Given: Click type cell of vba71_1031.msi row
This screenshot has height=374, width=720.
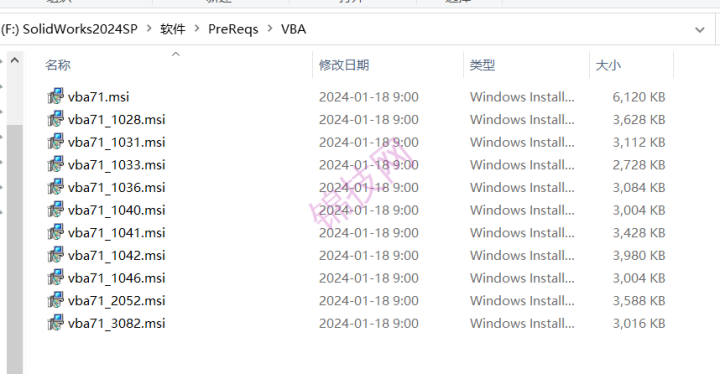Looking at the screenshot, I should (522, 142).
